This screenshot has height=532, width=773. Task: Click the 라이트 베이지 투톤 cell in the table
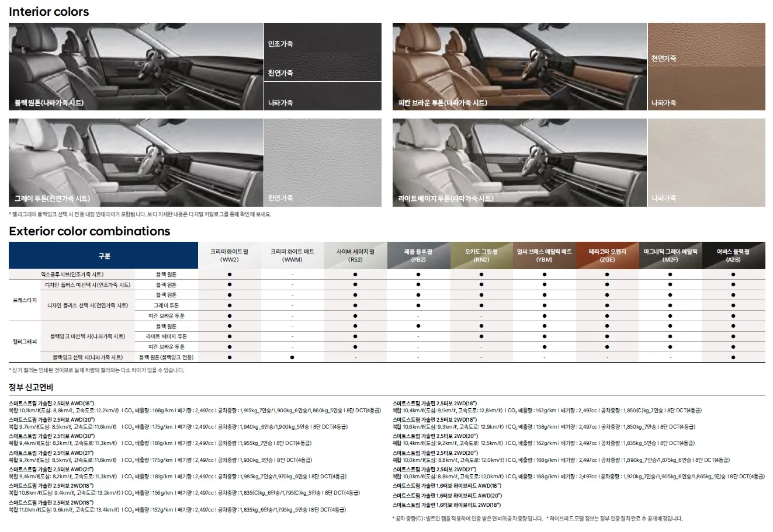click(167, 336)
